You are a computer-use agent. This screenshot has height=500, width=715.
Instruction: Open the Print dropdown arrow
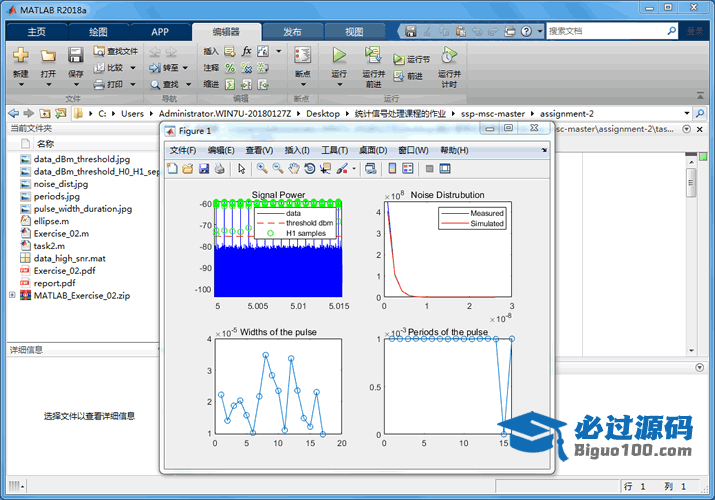tap(133, 84)
